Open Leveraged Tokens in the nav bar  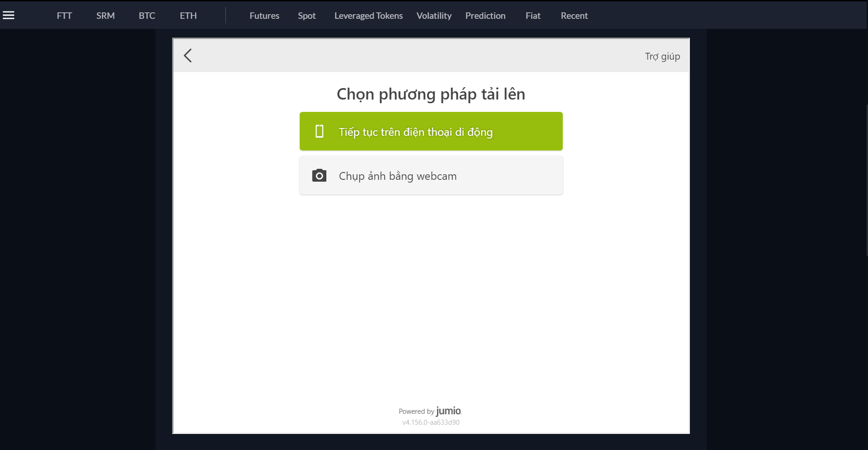click(369, 16)
